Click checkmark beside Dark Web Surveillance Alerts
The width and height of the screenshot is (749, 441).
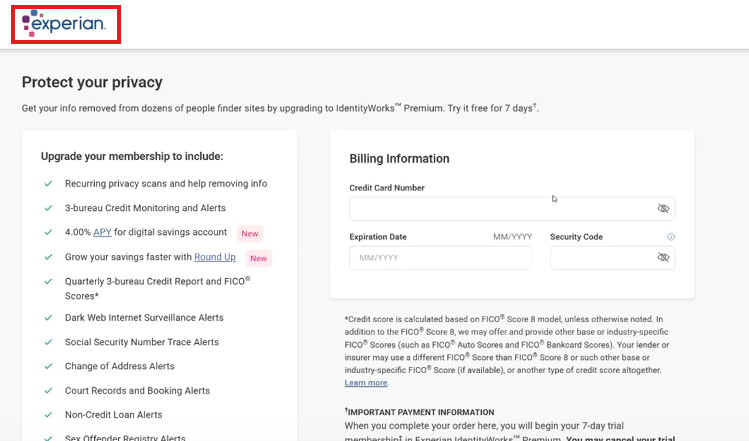(x=48, y=318)
